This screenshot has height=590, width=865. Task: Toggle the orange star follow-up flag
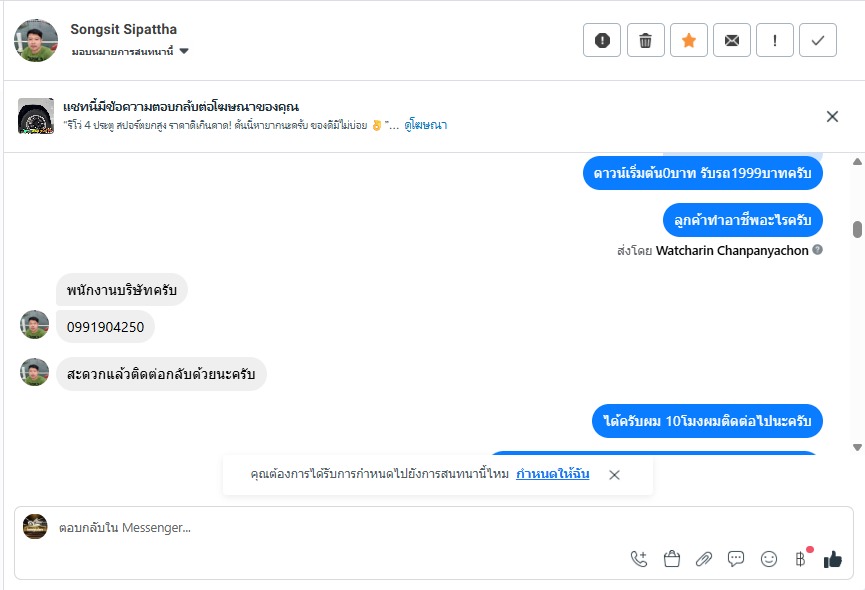tap(688, 40)
